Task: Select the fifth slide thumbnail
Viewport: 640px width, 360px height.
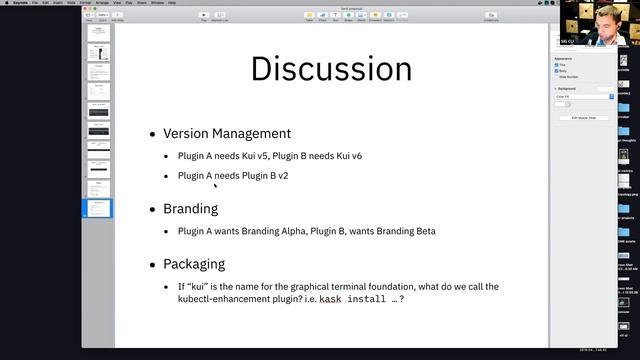Action: point(99,111)
